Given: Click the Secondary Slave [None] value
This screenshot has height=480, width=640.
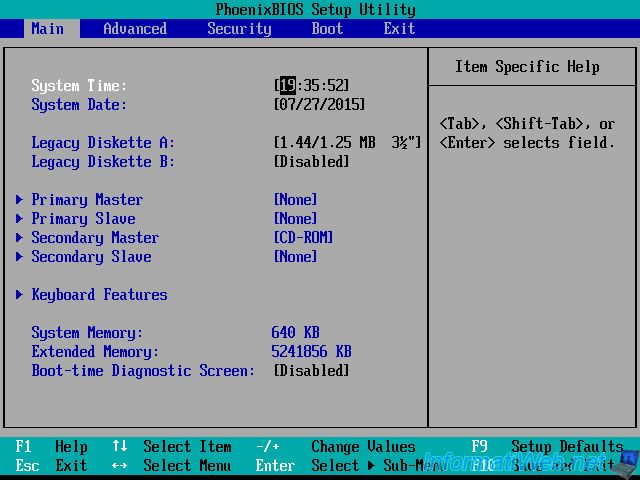Looking at the screenshot, I should 296,257.
